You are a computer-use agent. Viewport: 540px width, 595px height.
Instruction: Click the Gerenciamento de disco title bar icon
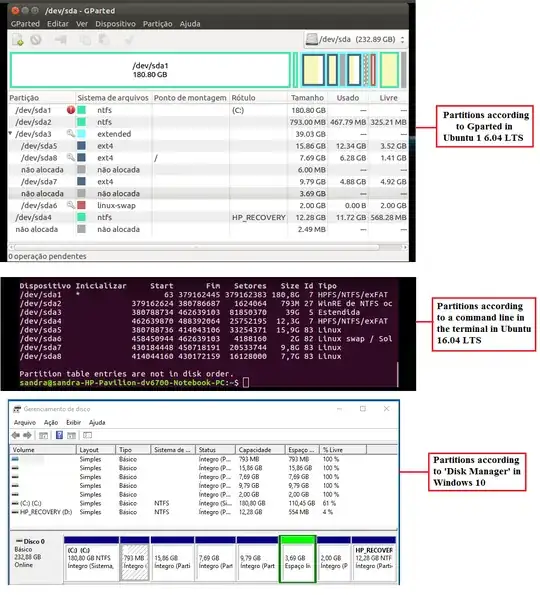17,409
